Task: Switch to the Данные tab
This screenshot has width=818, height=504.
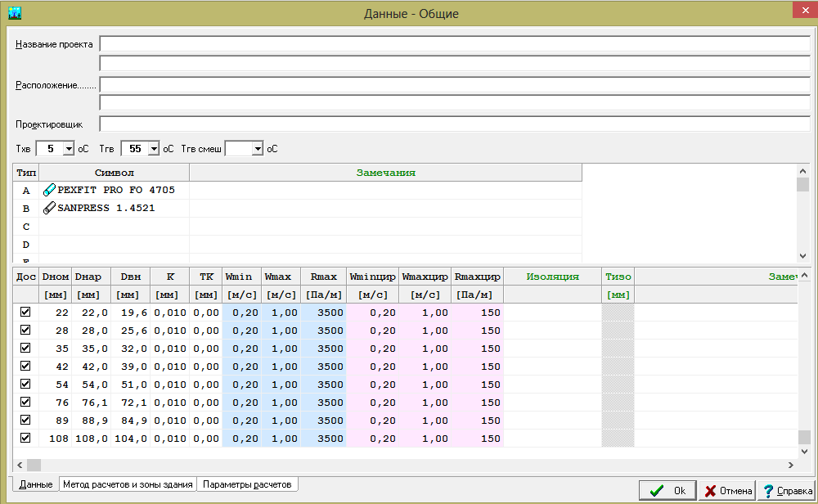Action: pyautogui.click(x=36, y=484)
